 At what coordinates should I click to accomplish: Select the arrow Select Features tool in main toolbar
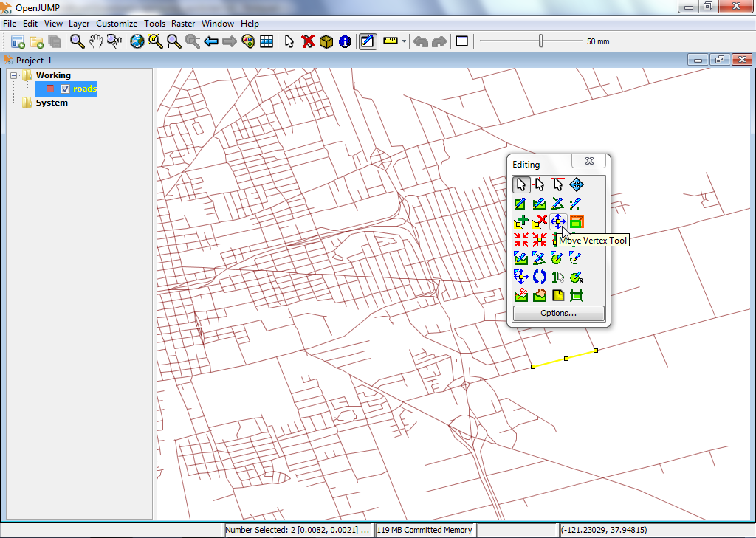(289, 41)
